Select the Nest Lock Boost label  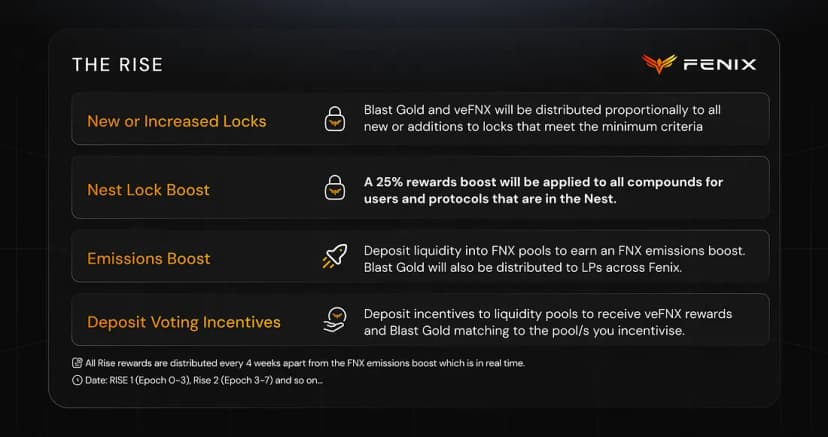[149, 189]
